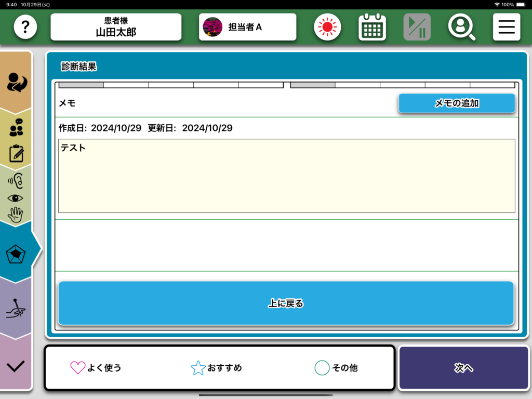Open the help question mark icon

(x=25, y=27)
